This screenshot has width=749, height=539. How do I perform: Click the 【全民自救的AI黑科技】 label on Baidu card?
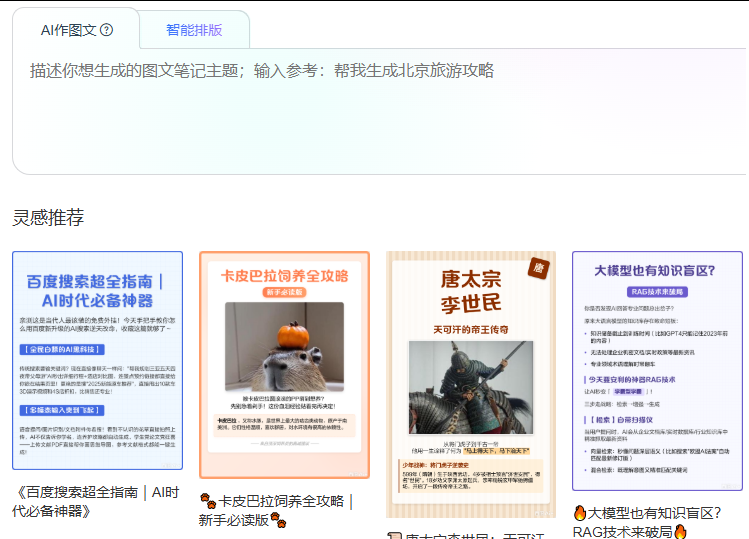(x=62, y=349)
